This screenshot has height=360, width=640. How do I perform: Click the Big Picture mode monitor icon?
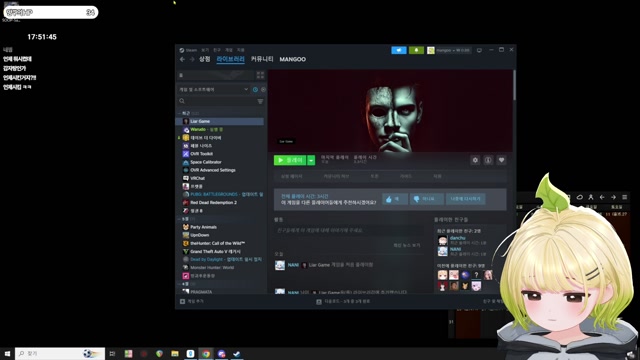point(479,50)
